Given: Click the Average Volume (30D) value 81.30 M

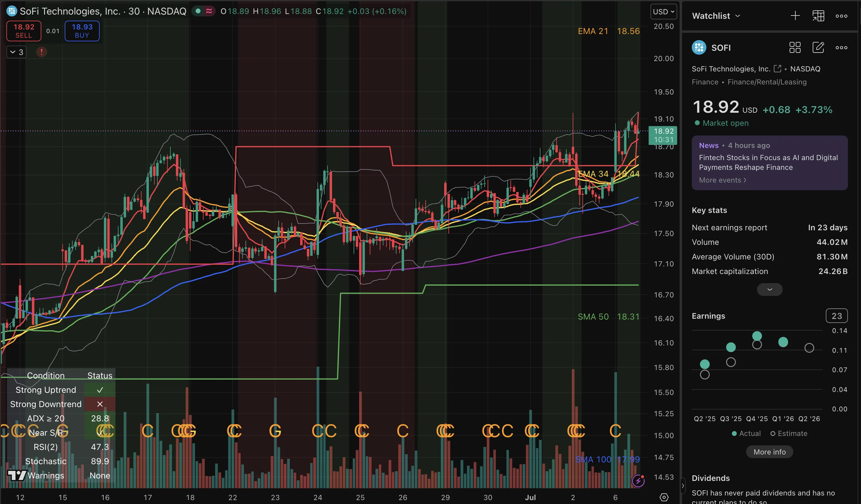Looking at the screenshot, I should (x=832, y=257).
